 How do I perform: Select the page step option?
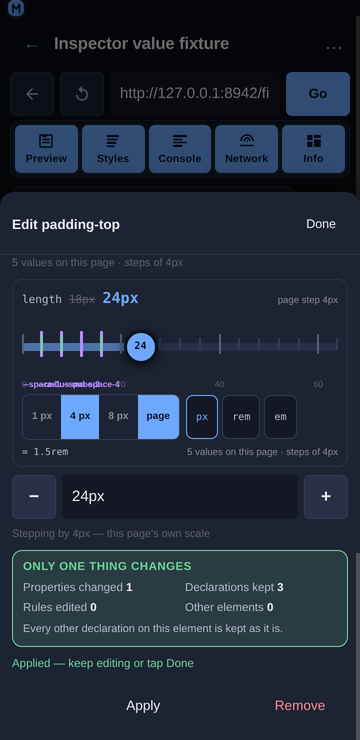[x=159, y=417]
